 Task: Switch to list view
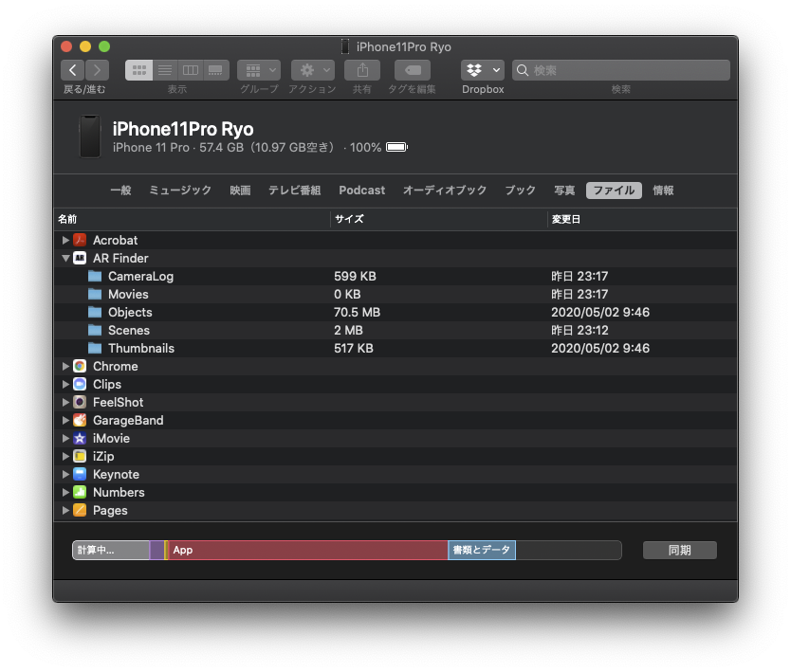click(x=165, y=70)
